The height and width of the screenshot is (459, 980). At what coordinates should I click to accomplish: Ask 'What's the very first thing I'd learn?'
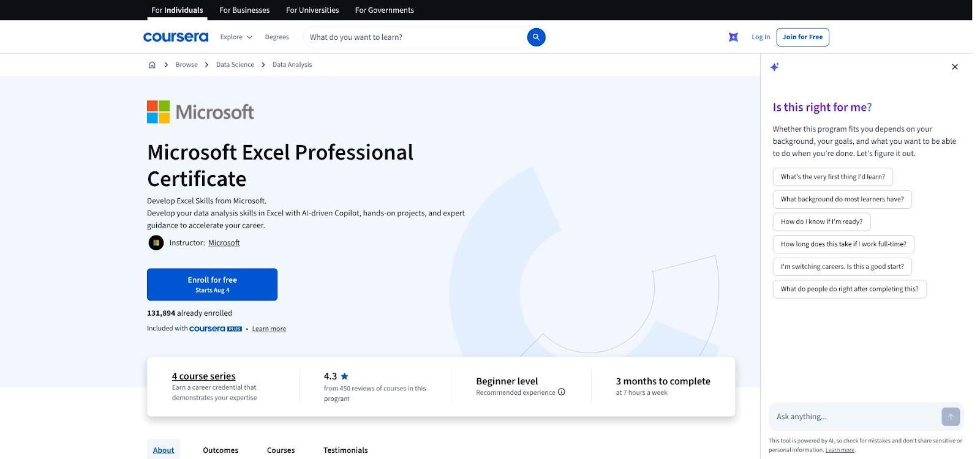point(832,177)
